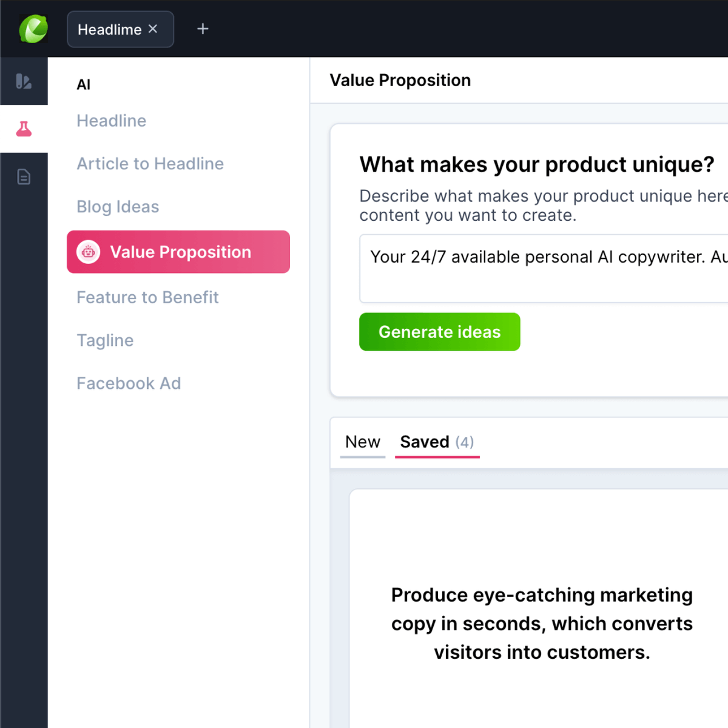Select Blog Ideas in sidebar
The width and height of the screenshot is (728, 728).
click(118, 207)
